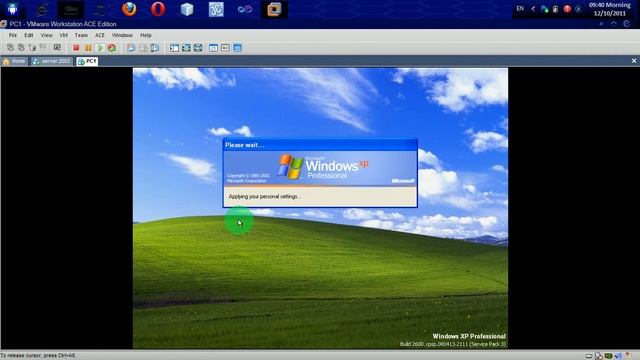
Task: Click the red Power Off toolbar icon
Action: click(76, 48)
